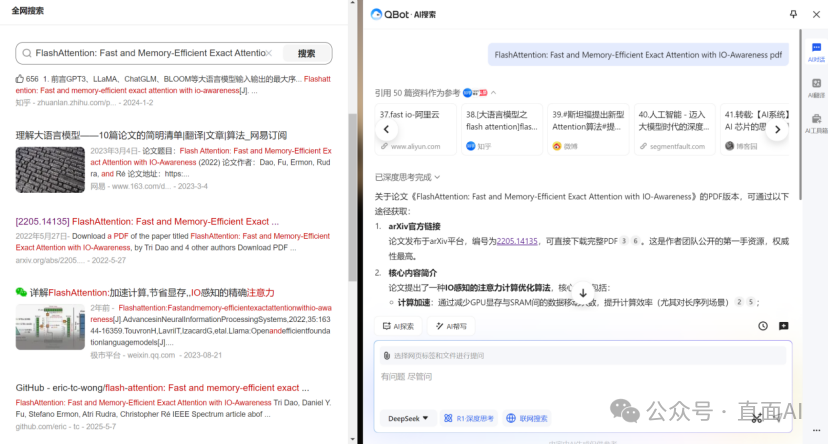Click citation number 6 after 下载完整PDF
This screenshot has height=444, width=828.
635,241
